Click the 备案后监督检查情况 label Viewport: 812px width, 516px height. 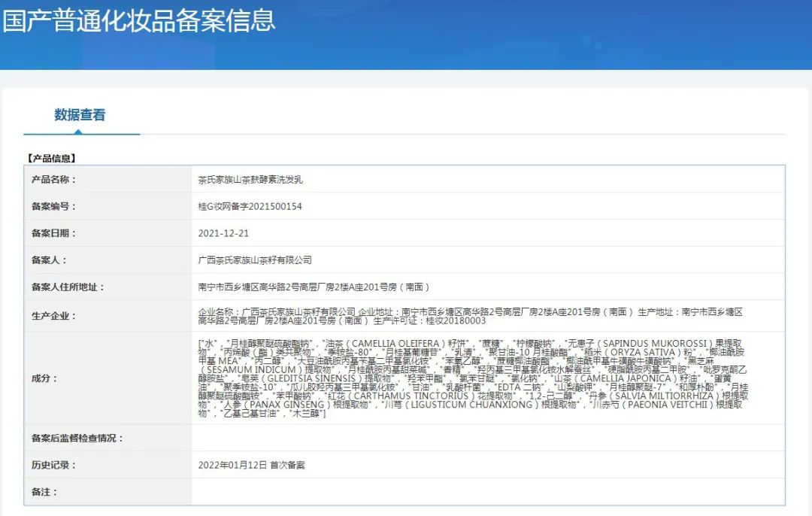pos(77,439)
